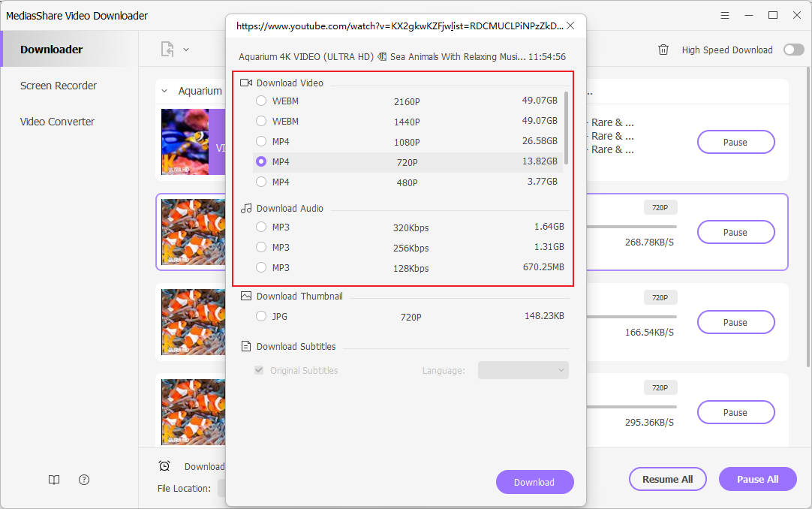
Task: Click the scheduled download clock icon
Action: tap(164, 466)
